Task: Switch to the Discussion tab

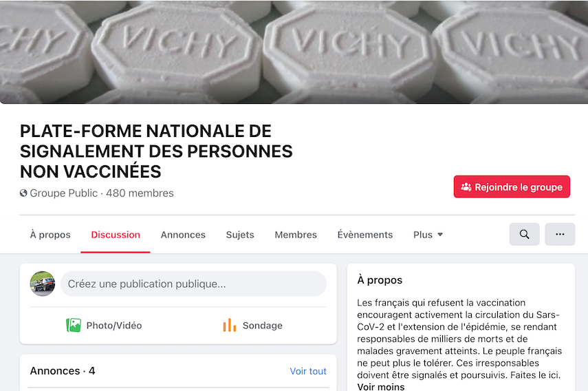Action: tap(116, 235)
